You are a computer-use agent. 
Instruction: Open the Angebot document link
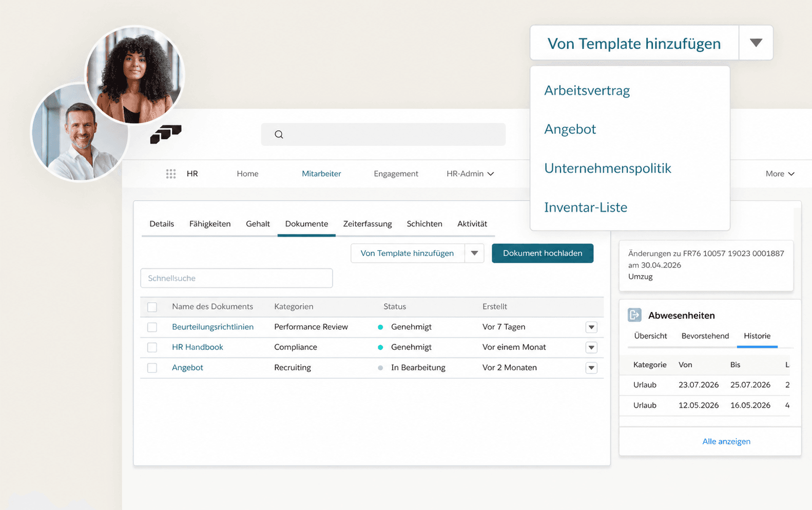187,368
